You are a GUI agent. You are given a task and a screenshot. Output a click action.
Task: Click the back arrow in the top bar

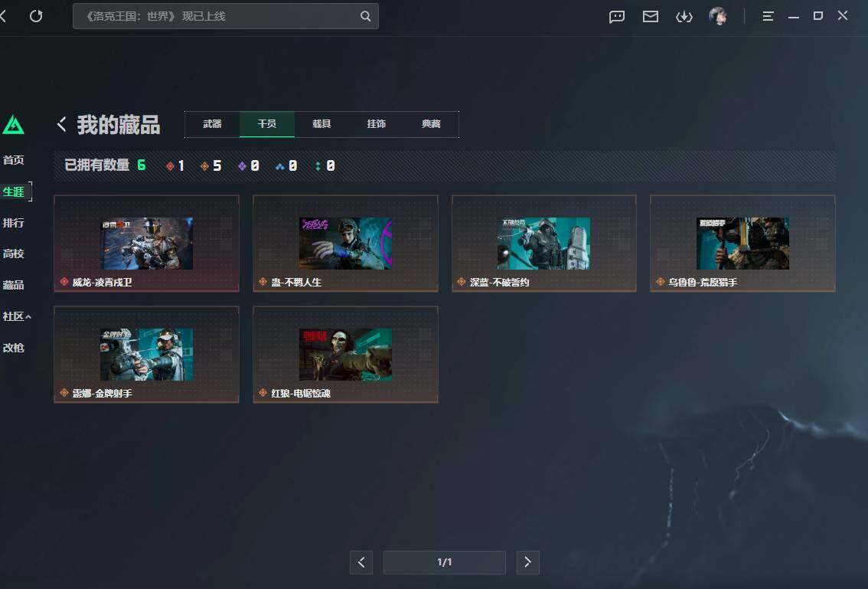(x=3, y=16)
